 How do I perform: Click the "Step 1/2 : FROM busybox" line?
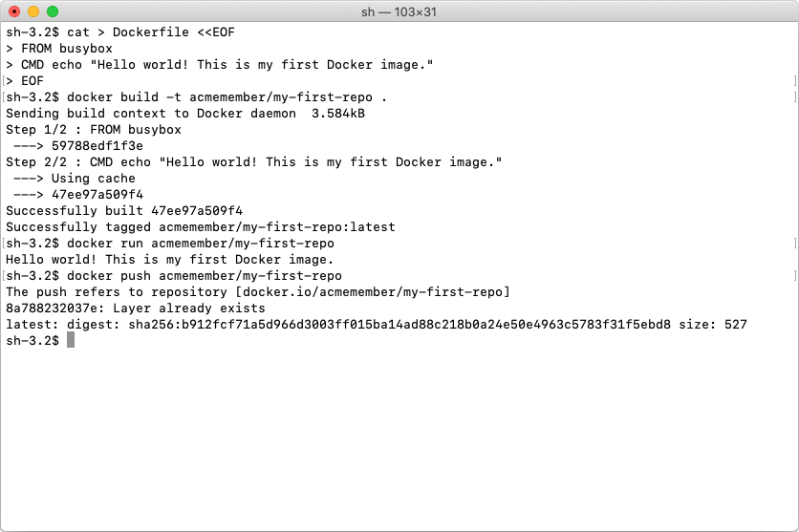coord(94,129)
